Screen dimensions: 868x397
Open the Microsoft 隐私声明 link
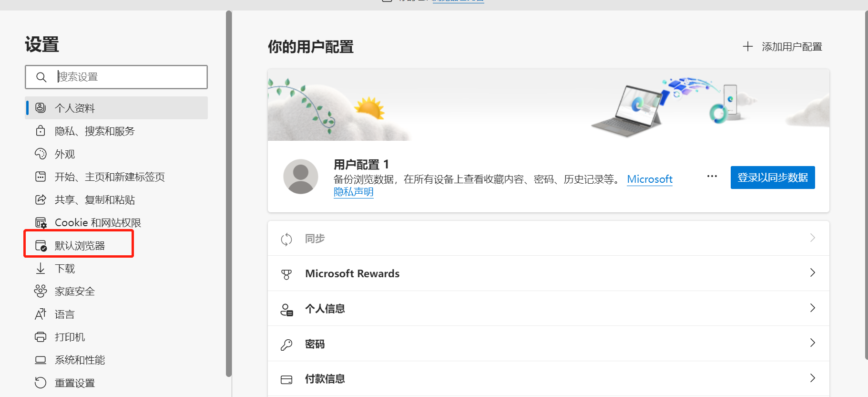pos(649,179)
